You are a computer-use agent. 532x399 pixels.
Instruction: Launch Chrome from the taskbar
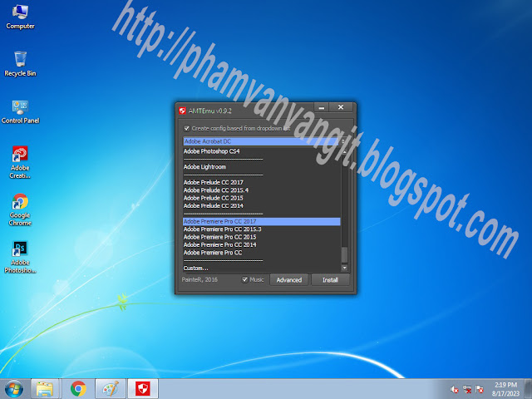(x=78, y=389)
